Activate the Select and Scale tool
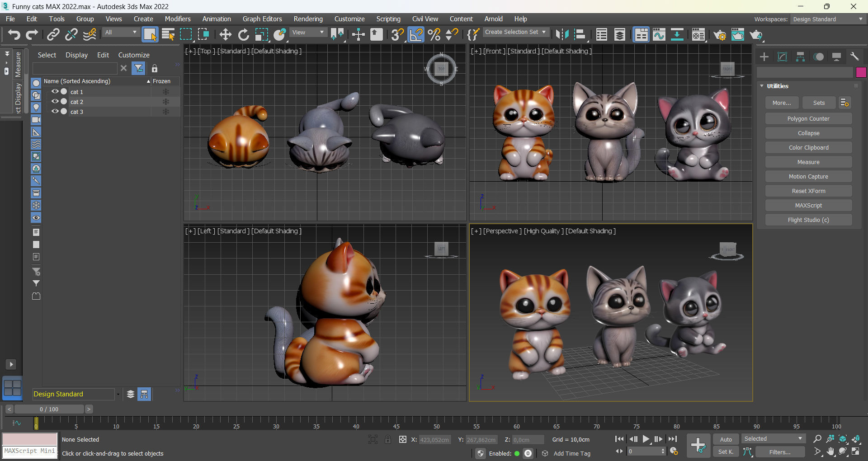 point(261,34)
